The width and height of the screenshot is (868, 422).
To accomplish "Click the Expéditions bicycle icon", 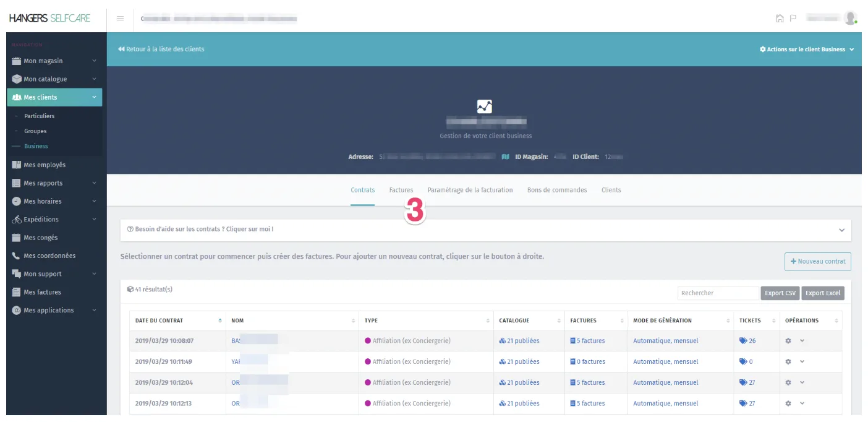I will 17,220.
